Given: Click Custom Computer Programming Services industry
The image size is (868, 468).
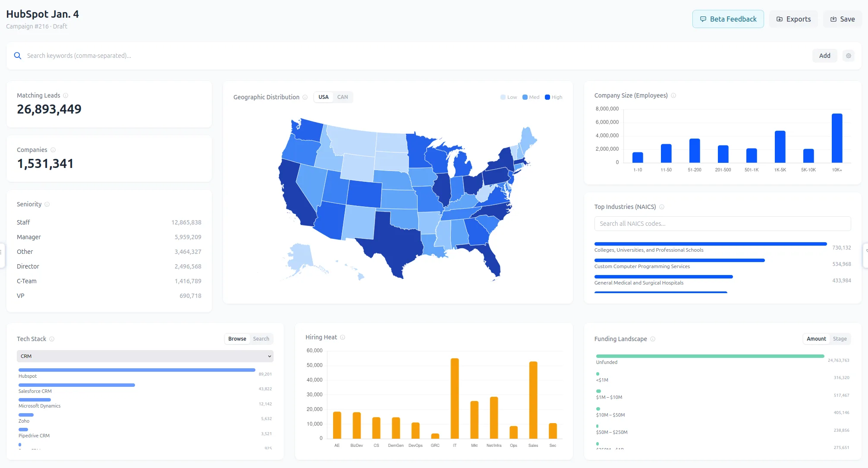Looking at the screenshot, I should (x=723, y=264).
